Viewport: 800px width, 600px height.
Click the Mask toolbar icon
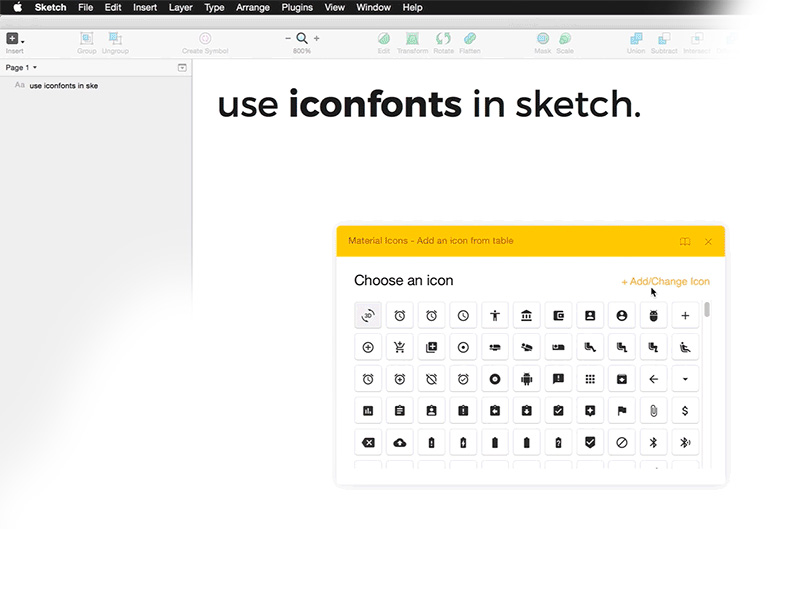pyautogui.click(x=543, y=43)
